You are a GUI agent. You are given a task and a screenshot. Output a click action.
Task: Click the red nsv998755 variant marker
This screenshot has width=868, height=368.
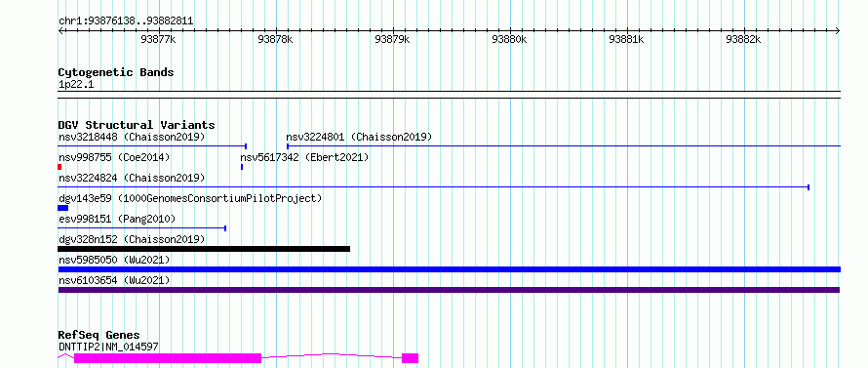[x=59, y=167]
